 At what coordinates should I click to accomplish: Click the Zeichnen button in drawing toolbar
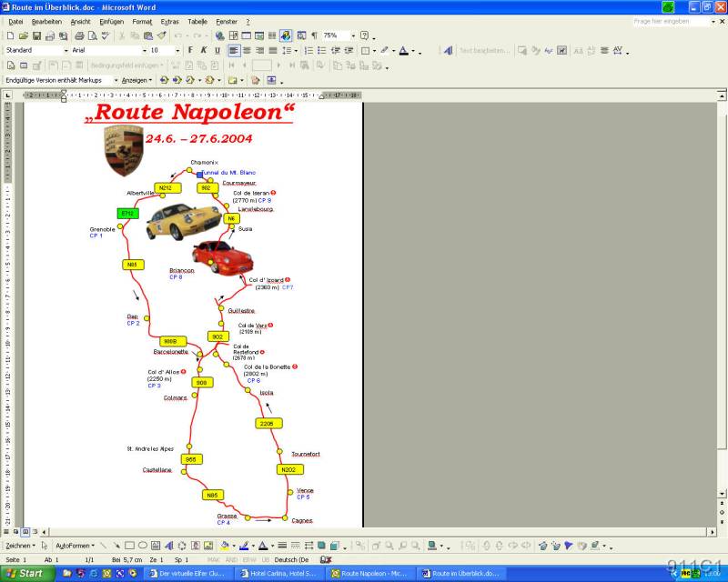[19, 546]
